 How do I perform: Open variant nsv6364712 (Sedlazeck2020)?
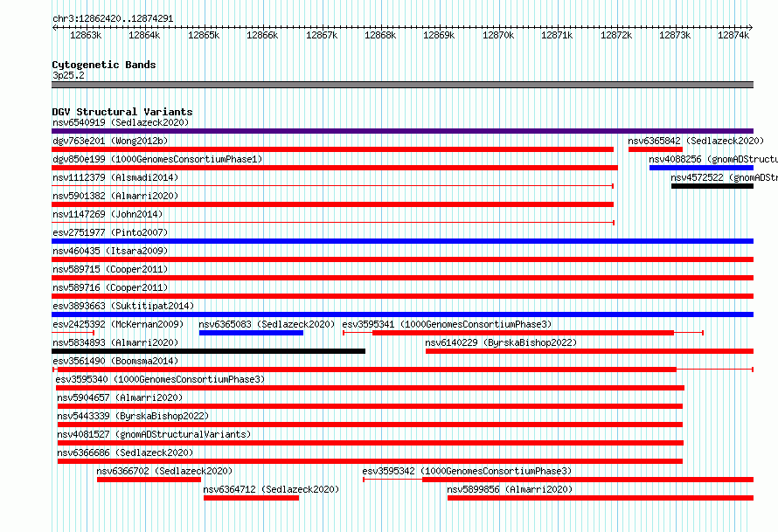point(271,489)
